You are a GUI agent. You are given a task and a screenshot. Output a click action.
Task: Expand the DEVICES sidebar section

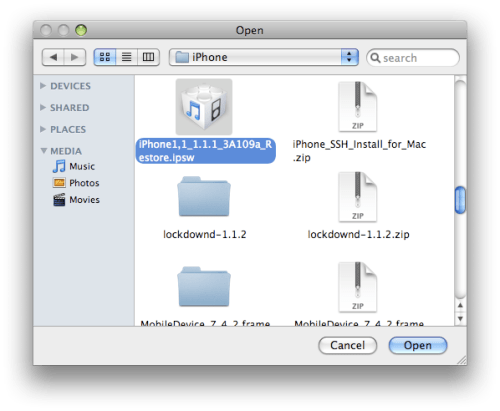coord(43,86)
